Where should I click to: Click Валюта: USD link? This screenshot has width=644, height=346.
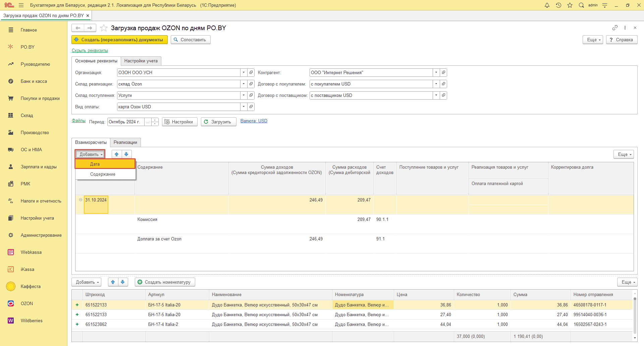(x=254, y=121)
